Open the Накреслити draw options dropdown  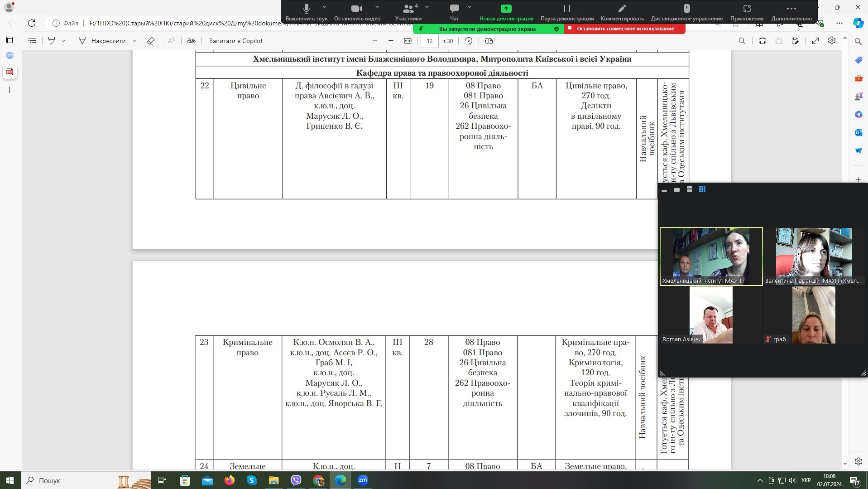134,41
